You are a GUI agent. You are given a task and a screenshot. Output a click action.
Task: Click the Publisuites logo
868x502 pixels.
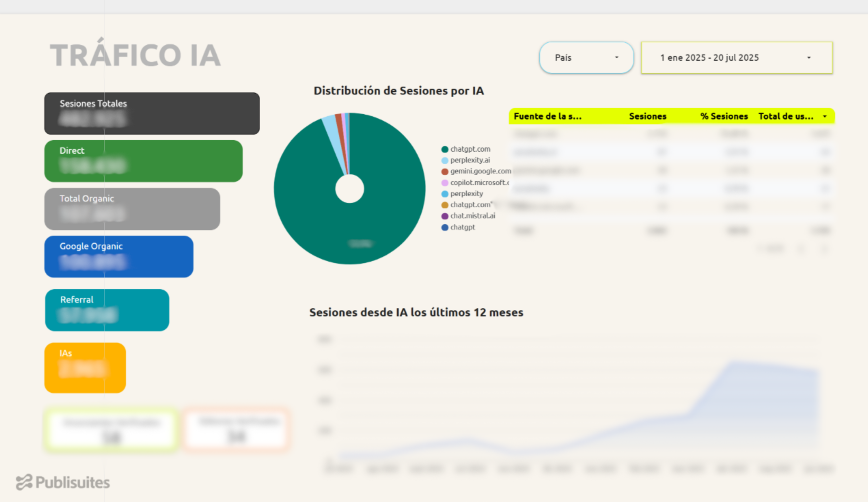click(63, 482)
